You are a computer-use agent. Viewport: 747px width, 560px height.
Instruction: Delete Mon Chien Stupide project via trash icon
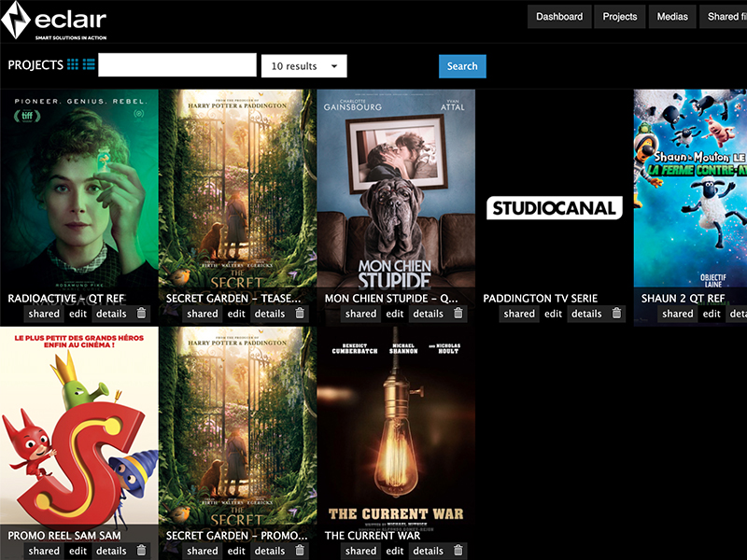click(458, 314)
